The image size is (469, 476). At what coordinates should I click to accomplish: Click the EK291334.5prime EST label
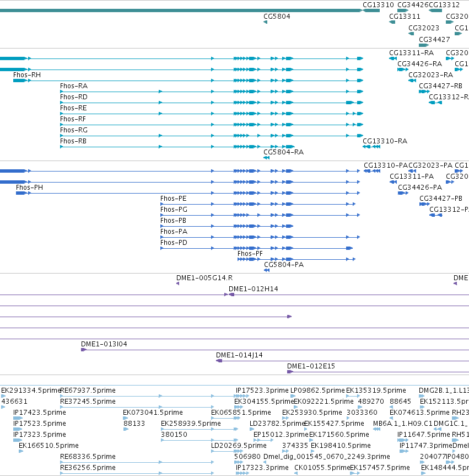tap(31, 391)
